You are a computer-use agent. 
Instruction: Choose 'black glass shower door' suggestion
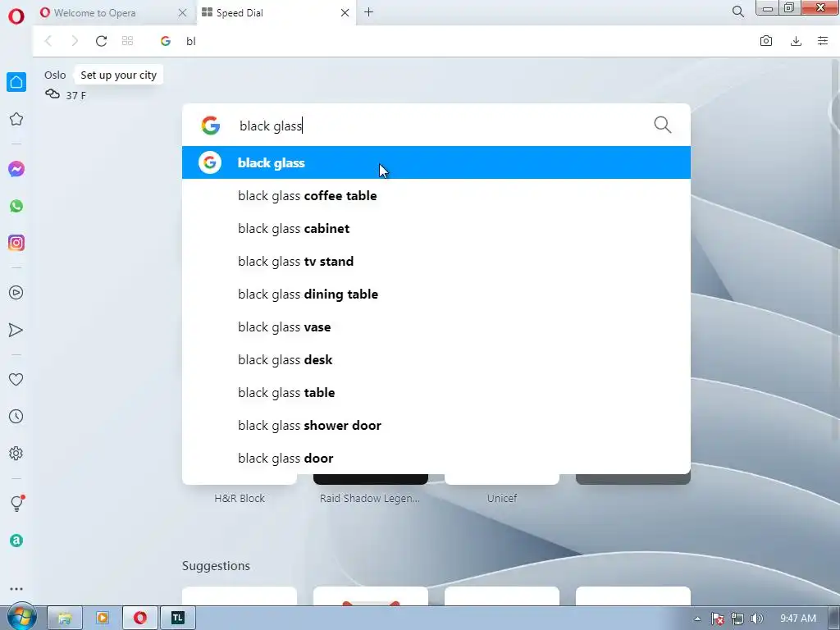(x=436, y=426)
